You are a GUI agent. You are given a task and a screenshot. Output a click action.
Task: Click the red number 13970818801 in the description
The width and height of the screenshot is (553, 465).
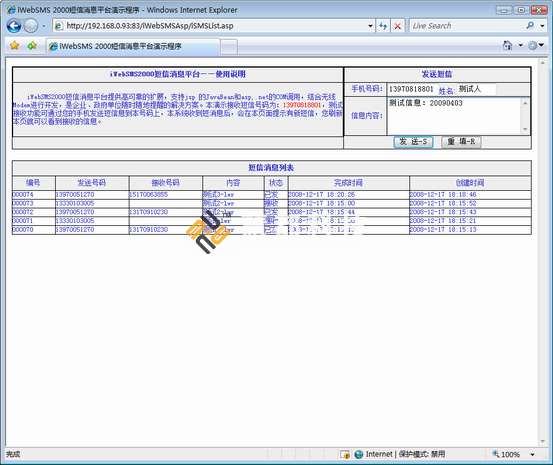(x=302, y=105)
